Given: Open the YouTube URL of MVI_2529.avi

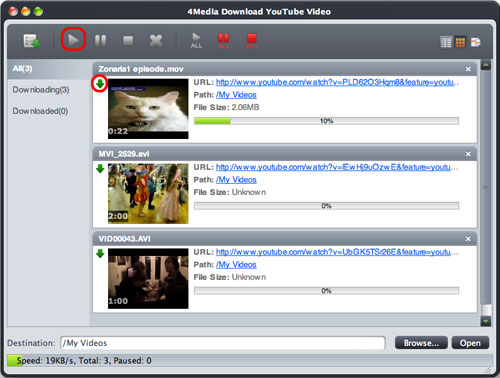Looking at the screenshot, I should (337, 167).
